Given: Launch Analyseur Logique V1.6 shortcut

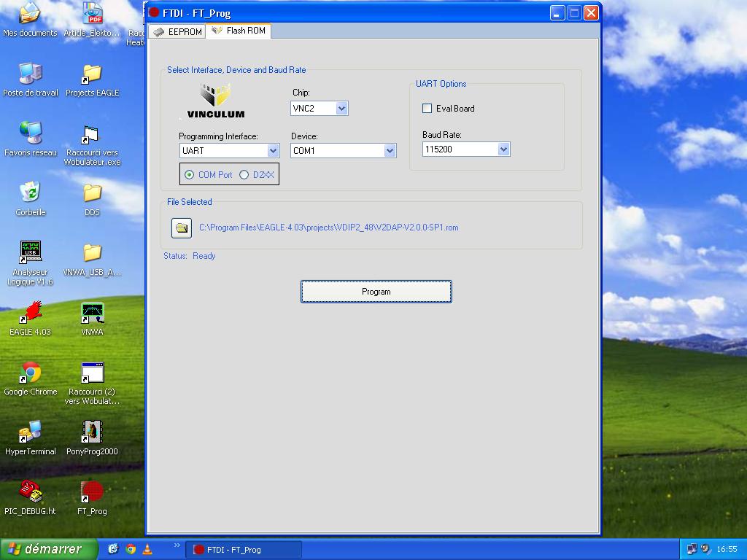Looking at the screenshot, I should tap(30, 263).
